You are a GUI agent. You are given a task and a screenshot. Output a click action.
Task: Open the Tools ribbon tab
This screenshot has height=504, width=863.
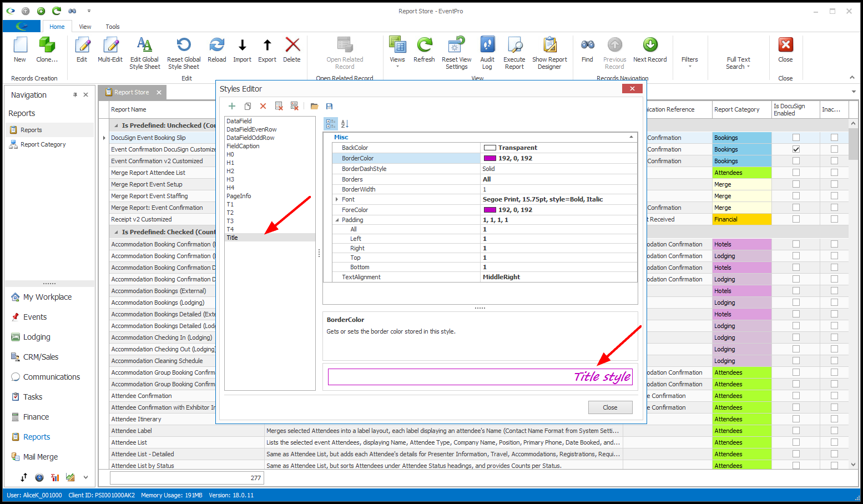(x=113, y=27)
